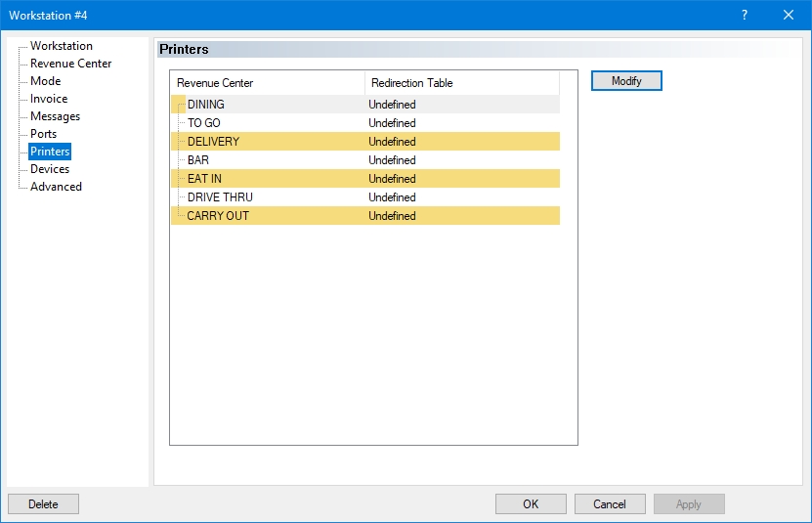The height and width of the screenshot is (523, 812).
Task: Select Devices in the navigation tree
Action: pos(49,169)
